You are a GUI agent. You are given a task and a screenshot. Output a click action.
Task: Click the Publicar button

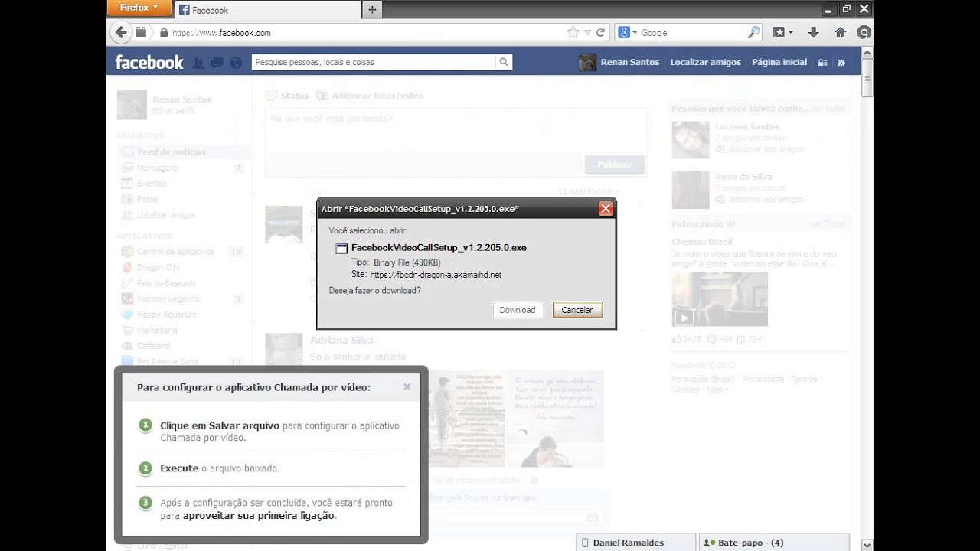click(x=614, y=165)
